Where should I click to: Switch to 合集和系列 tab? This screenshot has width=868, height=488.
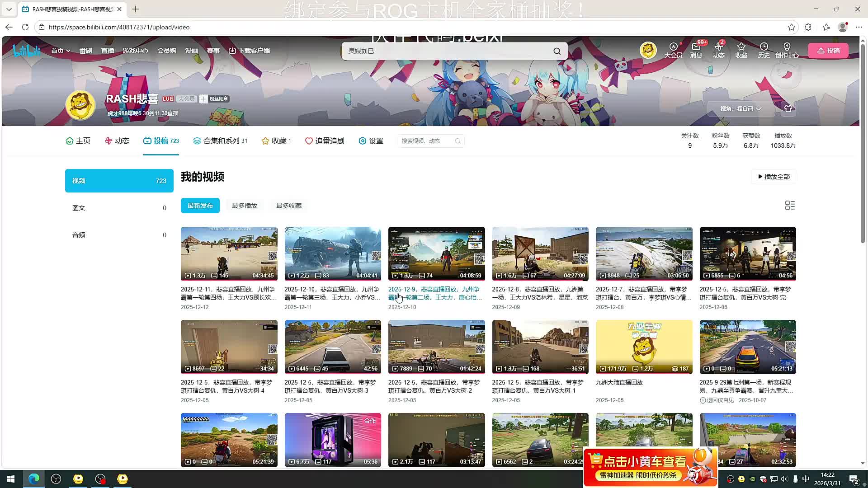tap(220, 141)
